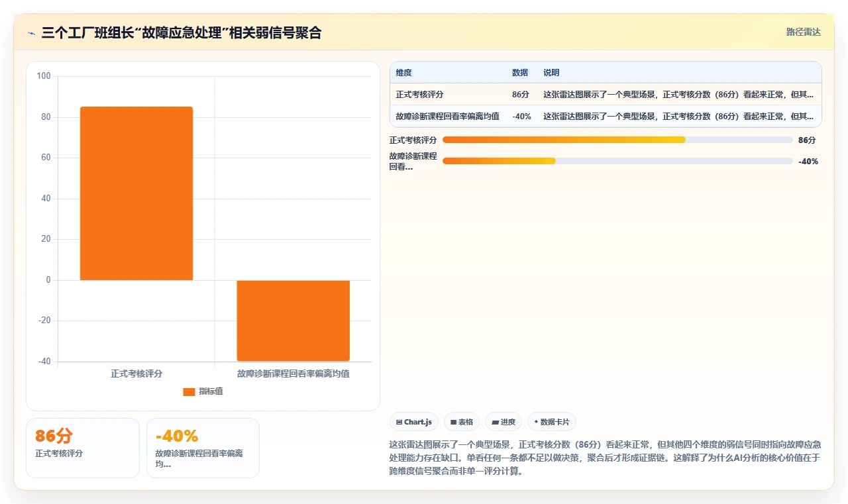
Task: Click the summary paragraph starting 这张雷达图展示了
Action: pos(605,458)
